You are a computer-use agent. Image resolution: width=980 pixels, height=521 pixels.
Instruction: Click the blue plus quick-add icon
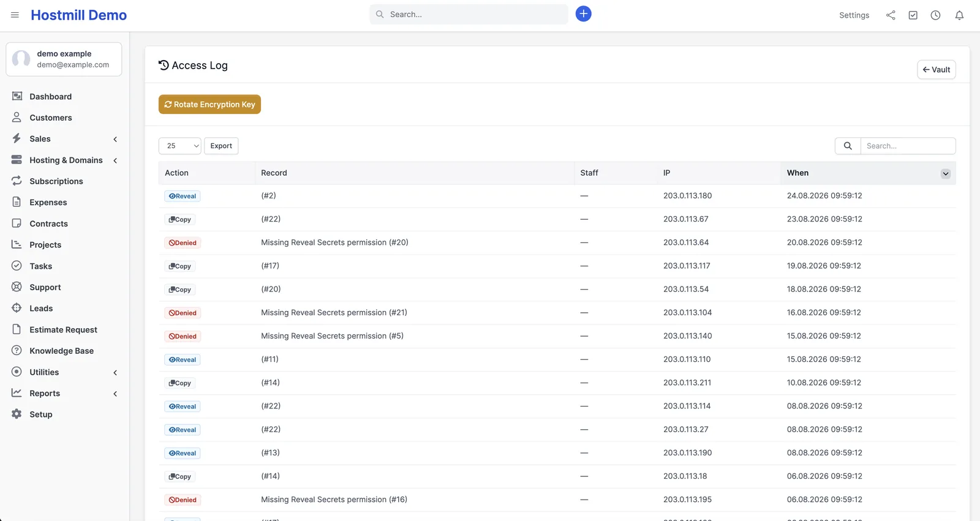pos(583,13)
